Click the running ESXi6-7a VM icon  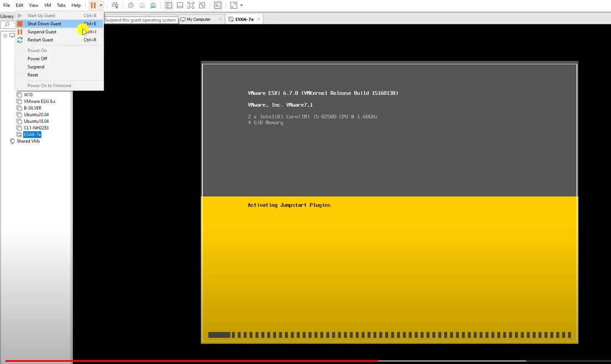19,135
